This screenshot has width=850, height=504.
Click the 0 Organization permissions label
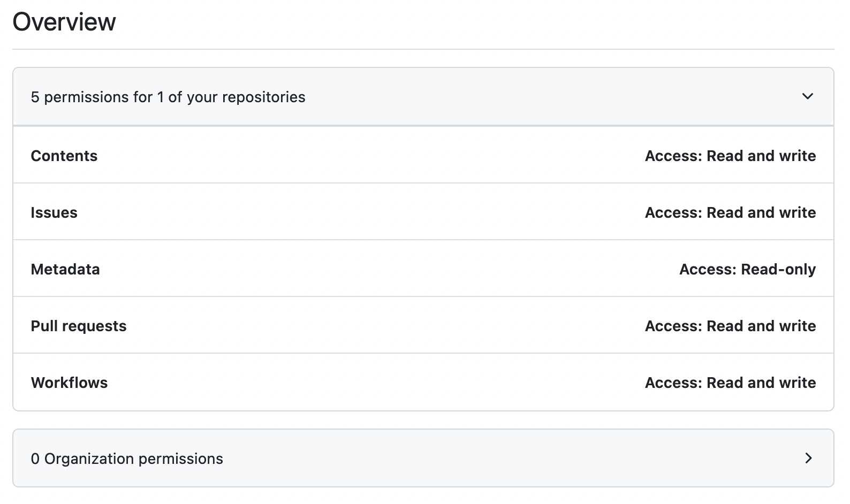pyautogui.click(x=127, y=459)
